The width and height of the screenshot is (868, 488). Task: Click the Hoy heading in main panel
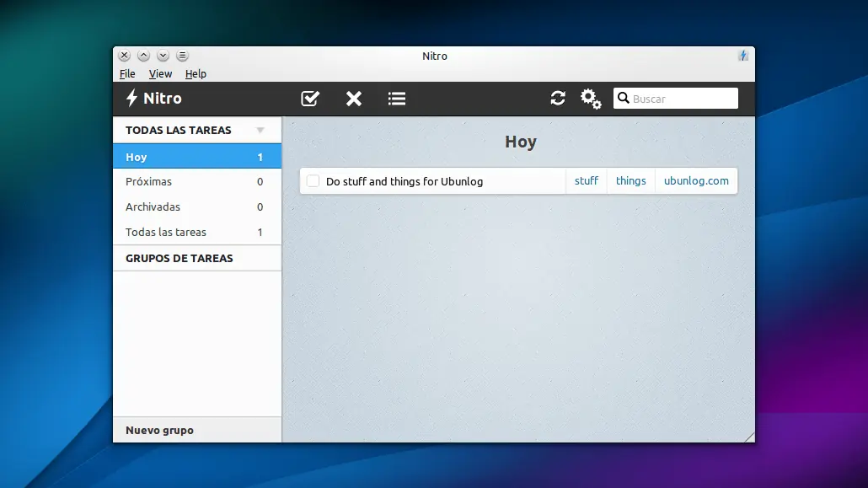point(520,142)
